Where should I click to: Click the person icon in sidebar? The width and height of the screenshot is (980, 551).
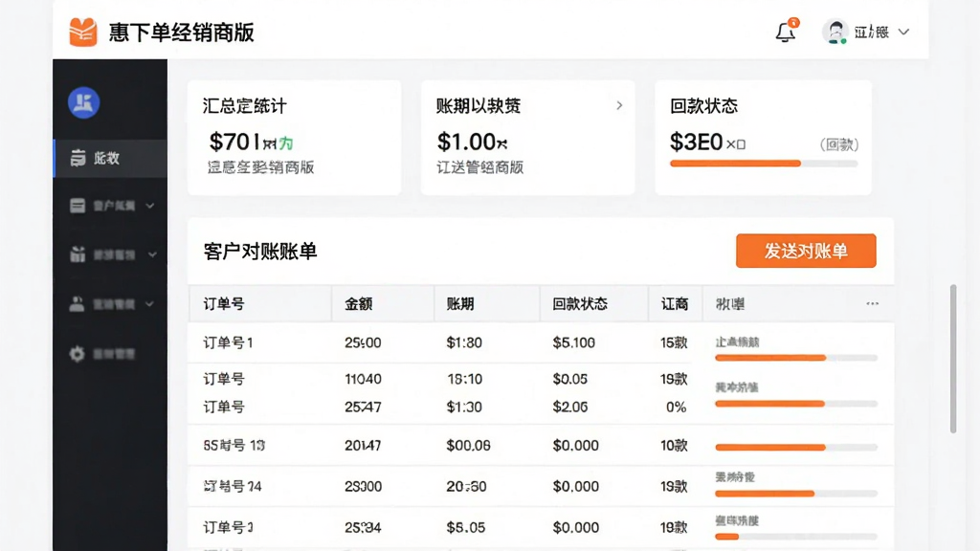(x=77, y=303)
